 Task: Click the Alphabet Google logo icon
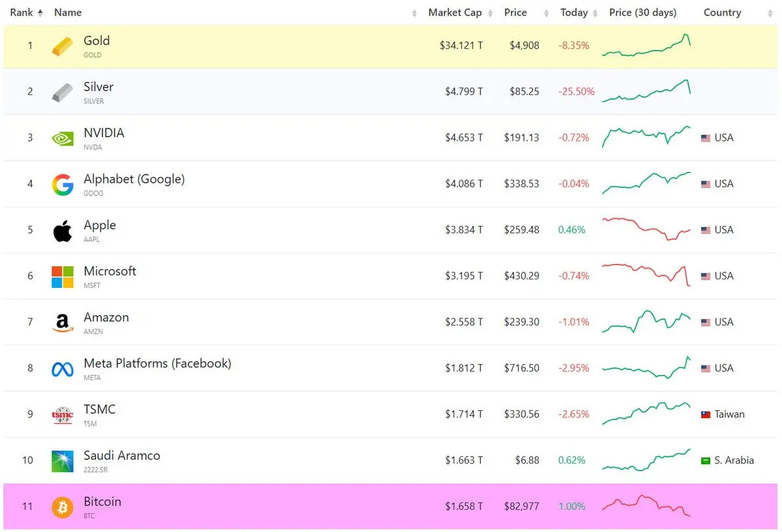click(63, 185)
